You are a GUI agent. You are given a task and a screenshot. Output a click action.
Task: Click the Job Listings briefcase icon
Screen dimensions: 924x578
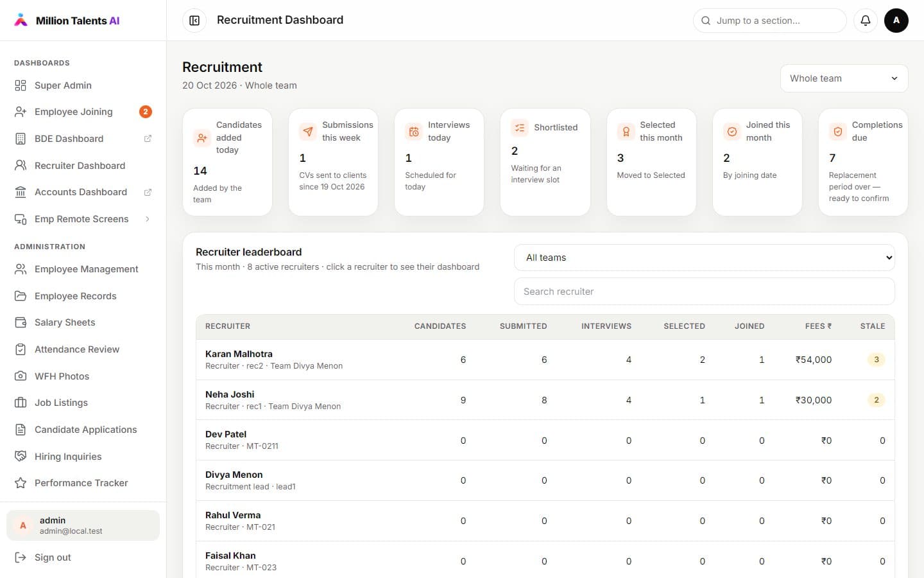21,403
